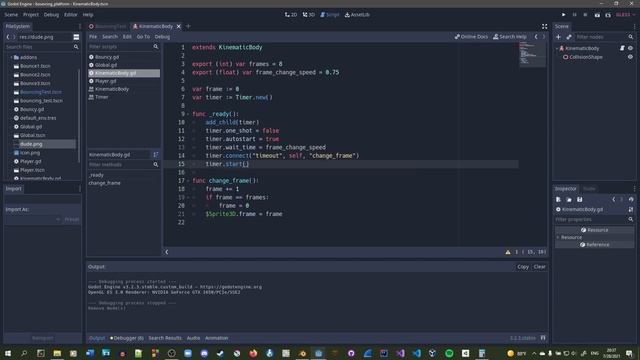Screen dimensions: 640x360
Task: Instance a child scene link icon
Action: [x=569, y=37]
